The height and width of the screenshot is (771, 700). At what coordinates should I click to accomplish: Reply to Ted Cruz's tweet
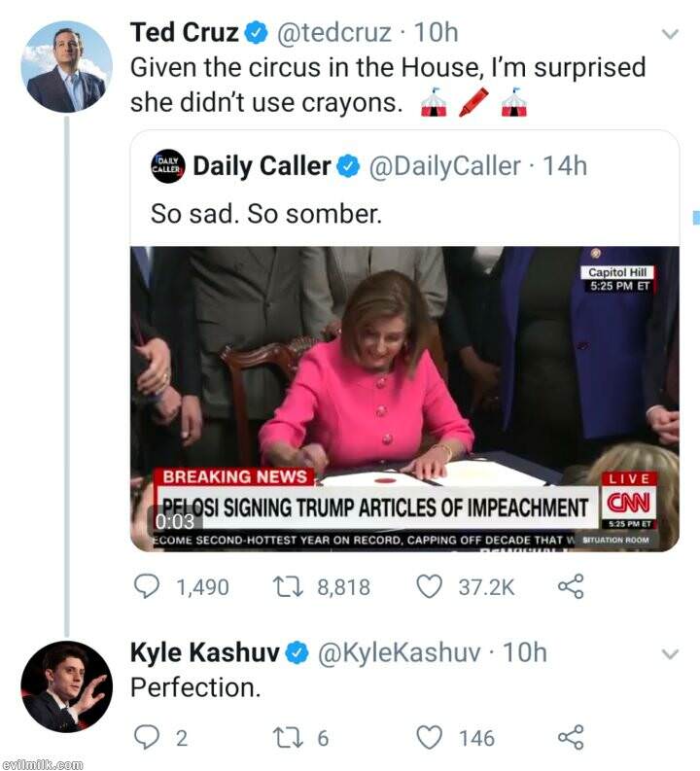(147, 586)
